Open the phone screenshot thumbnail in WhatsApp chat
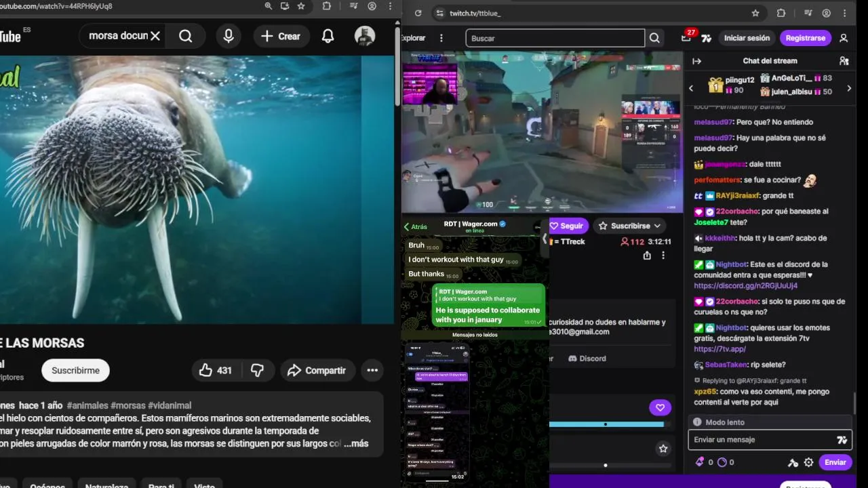868x488 pixels. tap(437, 412)
